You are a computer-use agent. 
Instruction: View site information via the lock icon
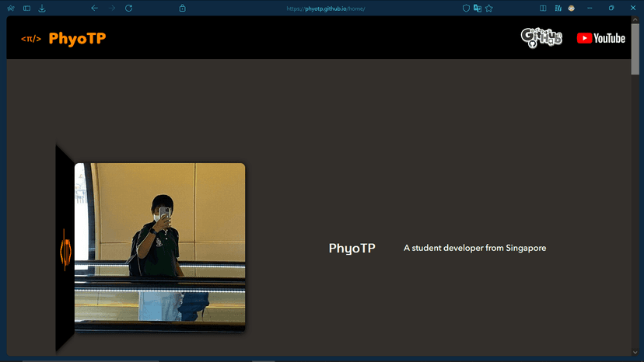pos(182,9)
